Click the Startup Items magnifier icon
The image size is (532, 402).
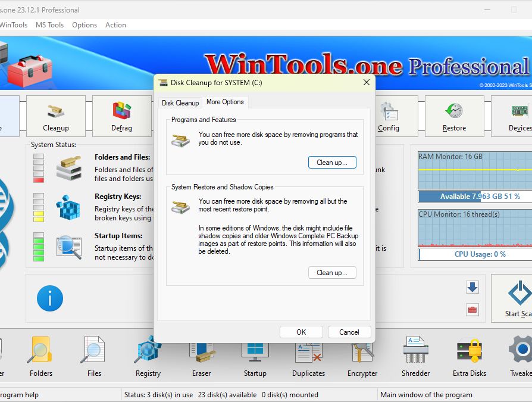coord(69,247)
